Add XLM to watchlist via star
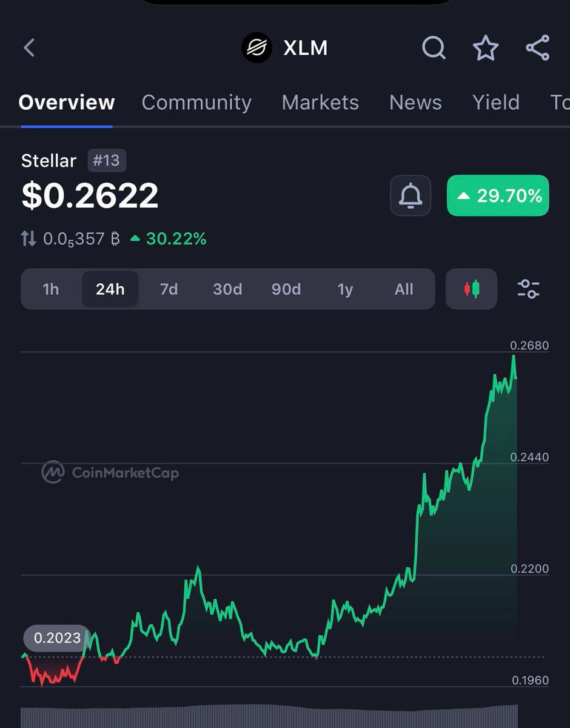 click(x=486, y=47)
